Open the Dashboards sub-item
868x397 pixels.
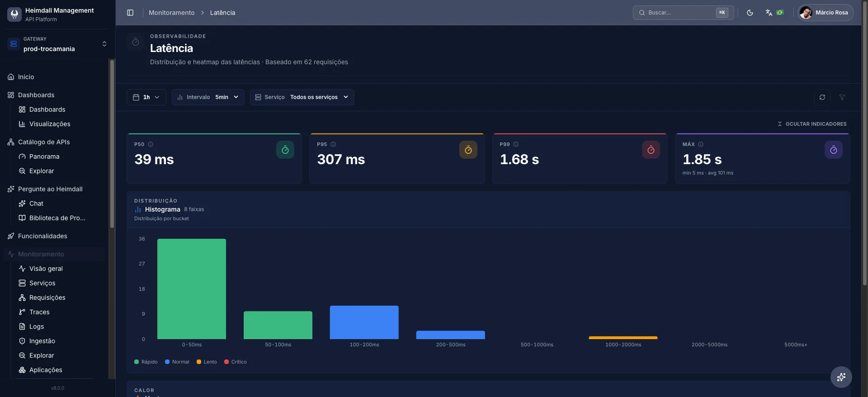click(60, 109)
